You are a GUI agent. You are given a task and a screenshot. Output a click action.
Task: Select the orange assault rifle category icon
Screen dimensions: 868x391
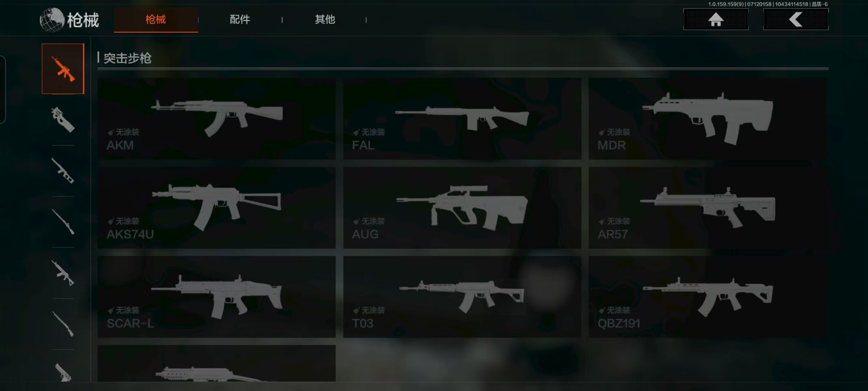(x=63, y=69)
